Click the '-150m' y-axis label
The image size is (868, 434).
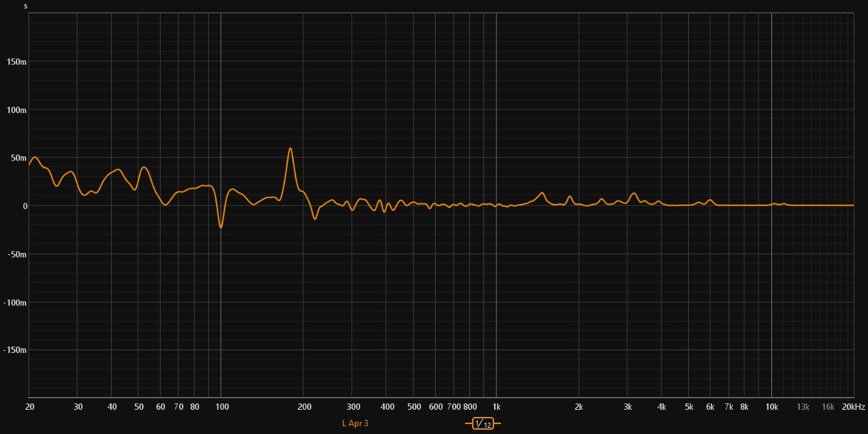16,350
